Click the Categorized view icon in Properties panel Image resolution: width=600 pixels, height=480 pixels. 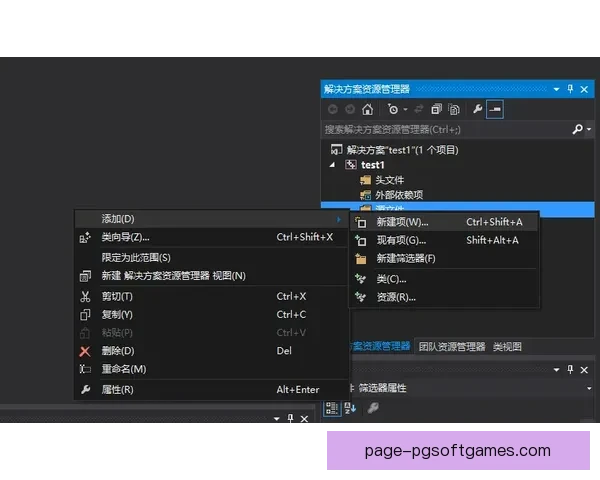pos(331,408)
